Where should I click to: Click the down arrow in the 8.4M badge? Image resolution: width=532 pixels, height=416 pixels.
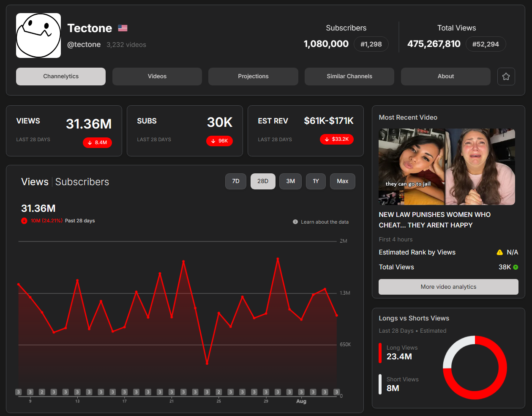pyautogui.click(x=90, y=143)
